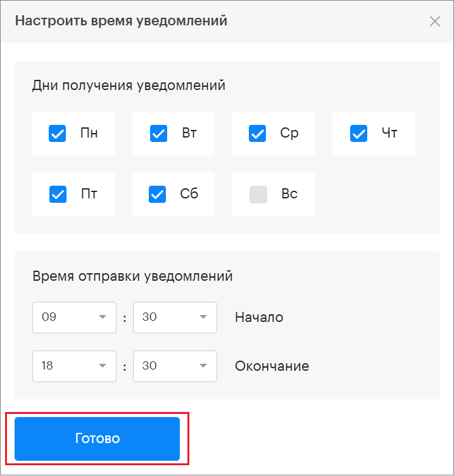Click the Окончание label text
The height and width of the screenshot is (476, 454).
272,366
